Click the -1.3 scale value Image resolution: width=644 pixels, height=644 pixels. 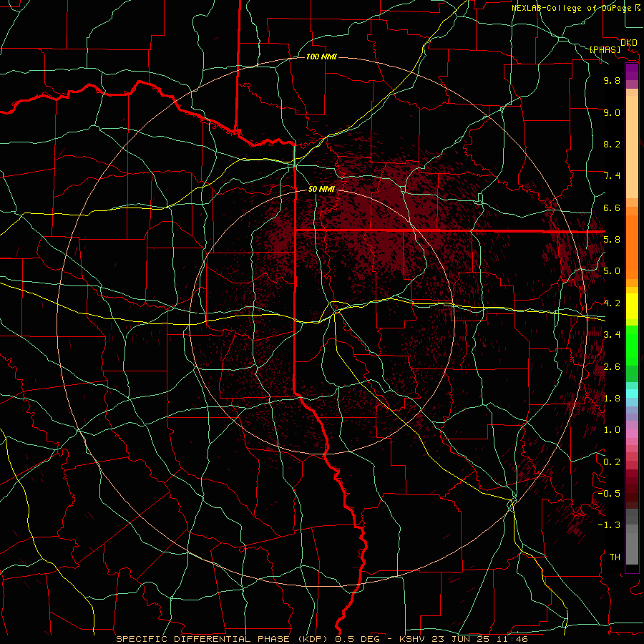click(x=609, y=525)
